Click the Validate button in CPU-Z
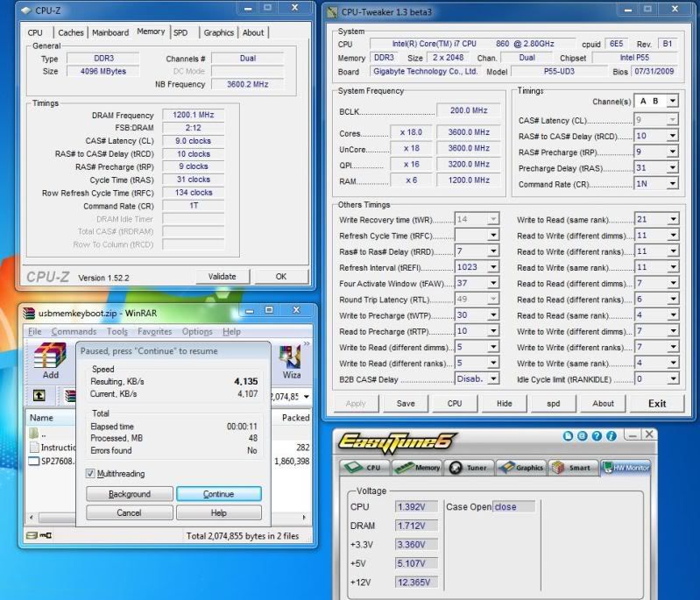 pos(223,276)
